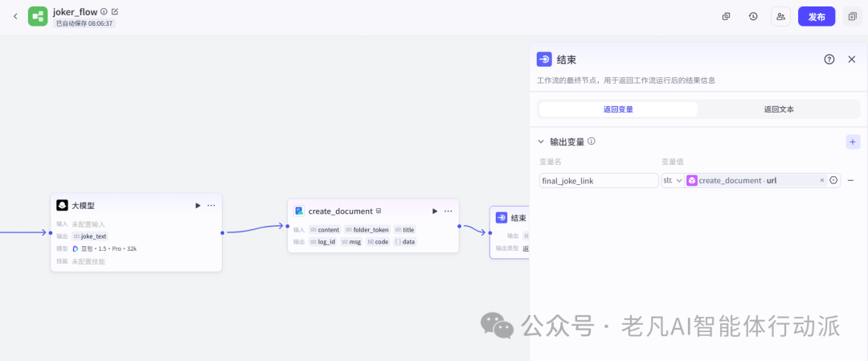868x361 pixels.
Task: Switch to the 返回文本 tab
Action: (x=779, y=109)
